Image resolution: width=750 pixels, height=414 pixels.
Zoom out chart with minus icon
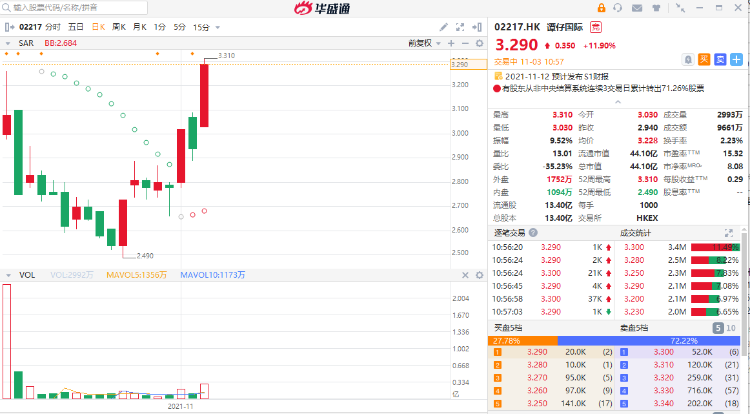click(465, 44)
